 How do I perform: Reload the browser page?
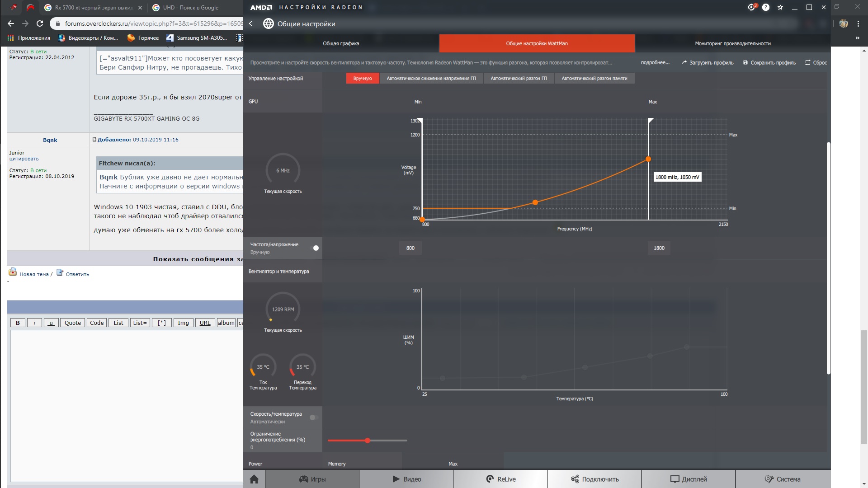(x=40, y=23)
